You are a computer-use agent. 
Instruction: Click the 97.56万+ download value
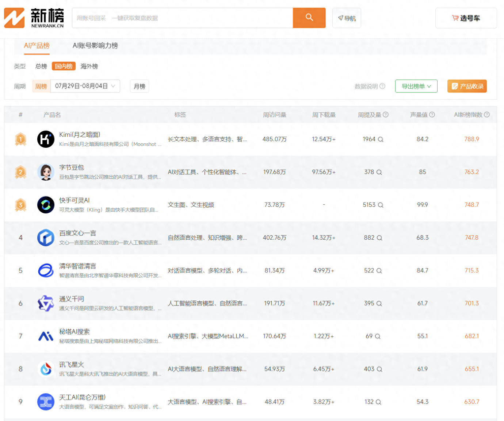[324, 172]
